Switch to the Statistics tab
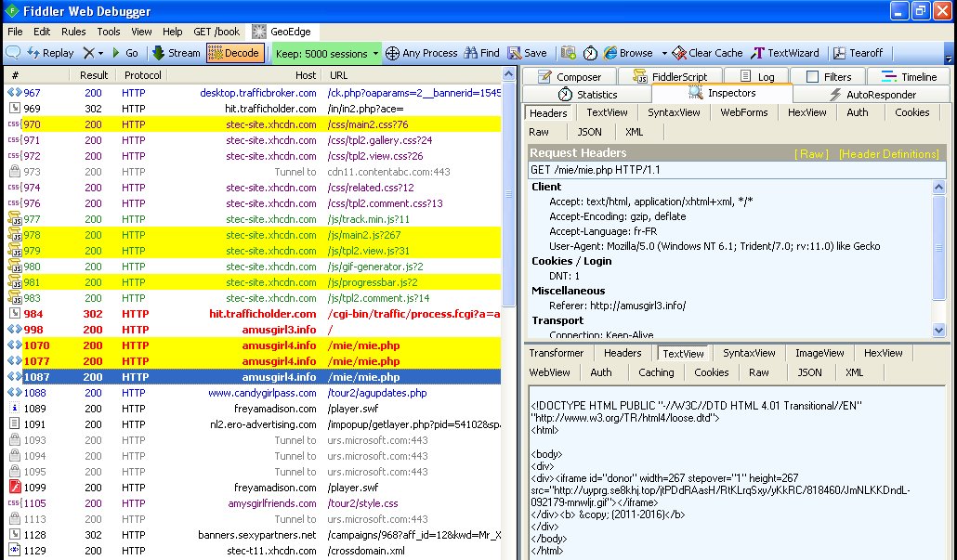 tap(587, 95)
